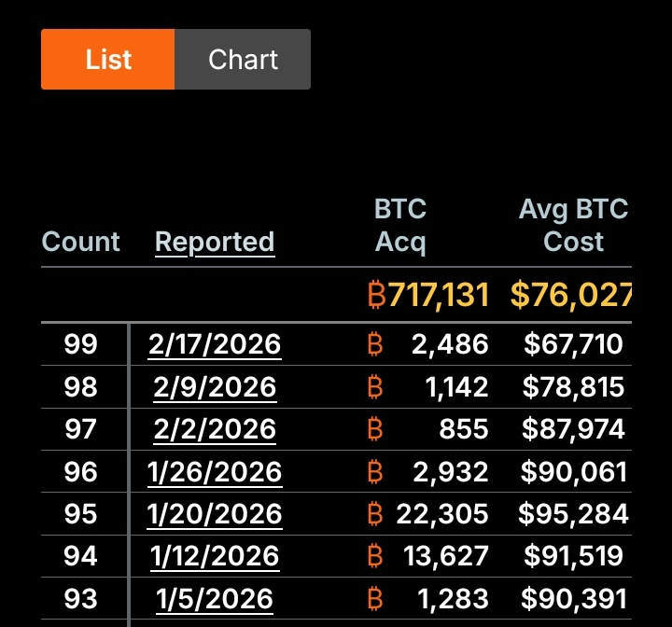672x627 pixels.
Task: Click the Count column header
Action: (81, 242)
